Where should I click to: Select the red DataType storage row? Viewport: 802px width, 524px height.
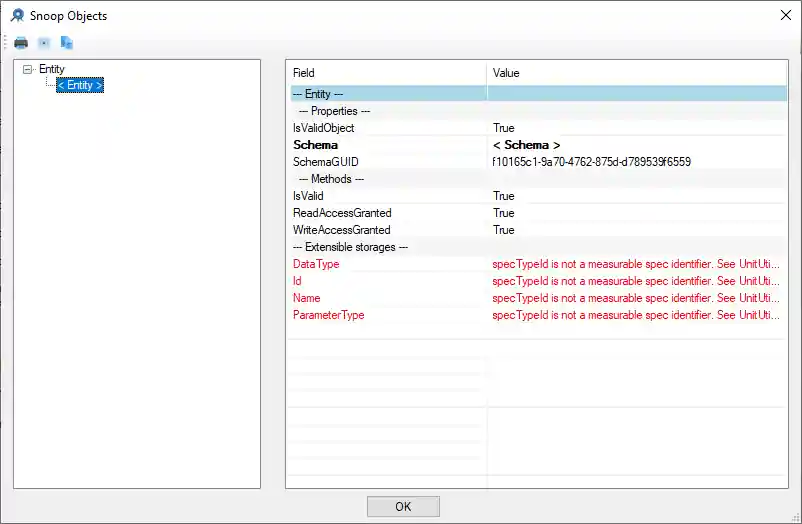[316, 264]
